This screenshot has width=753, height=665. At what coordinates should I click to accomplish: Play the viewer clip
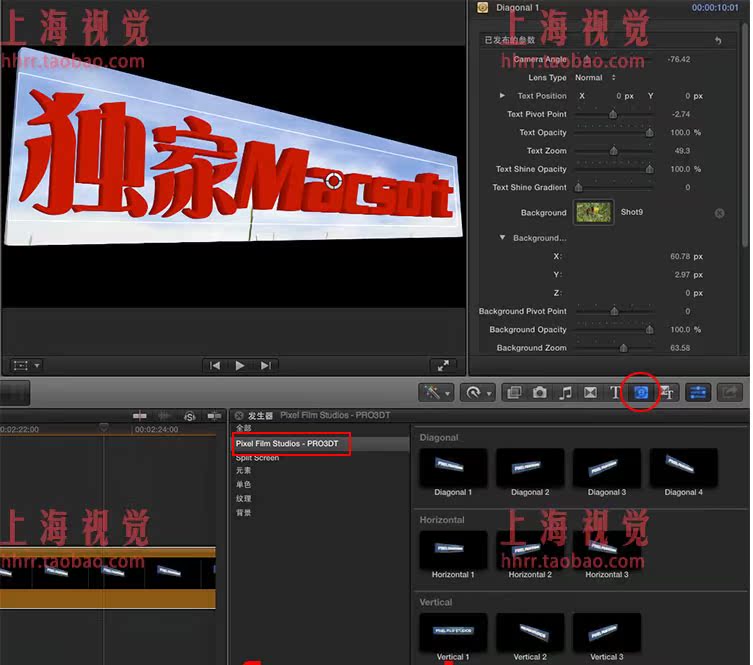coord(240,366)
